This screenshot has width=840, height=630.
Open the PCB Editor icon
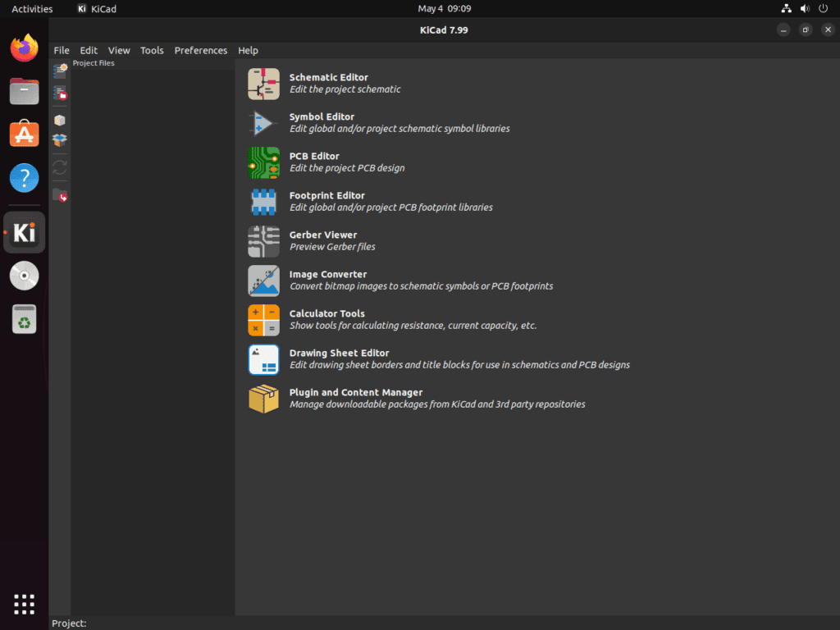click(263, 162)
